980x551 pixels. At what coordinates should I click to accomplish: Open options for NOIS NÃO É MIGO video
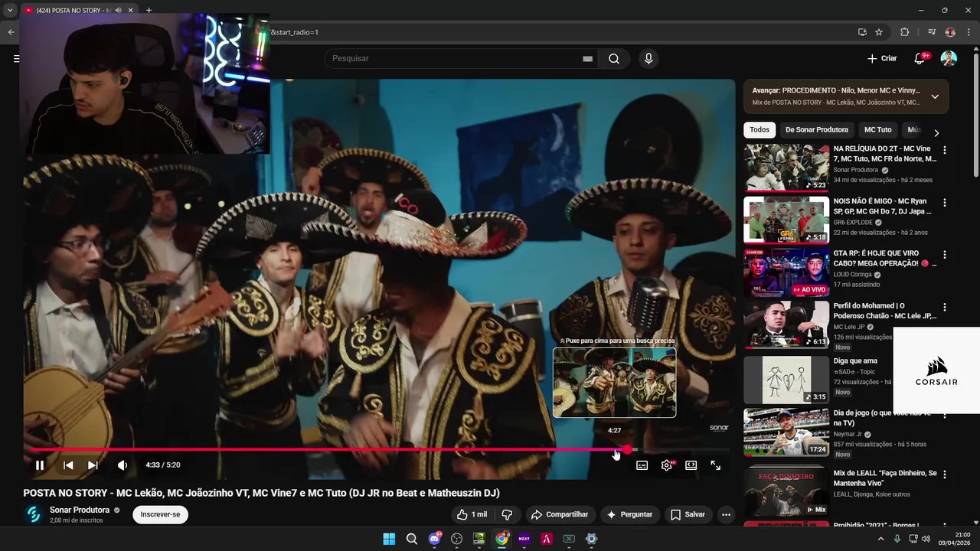click(x=944, y=203)
